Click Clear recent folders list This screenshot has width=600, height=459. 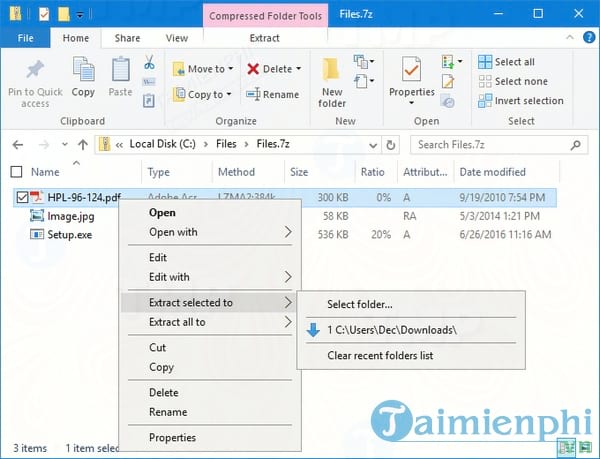click(x=380, y=355)
